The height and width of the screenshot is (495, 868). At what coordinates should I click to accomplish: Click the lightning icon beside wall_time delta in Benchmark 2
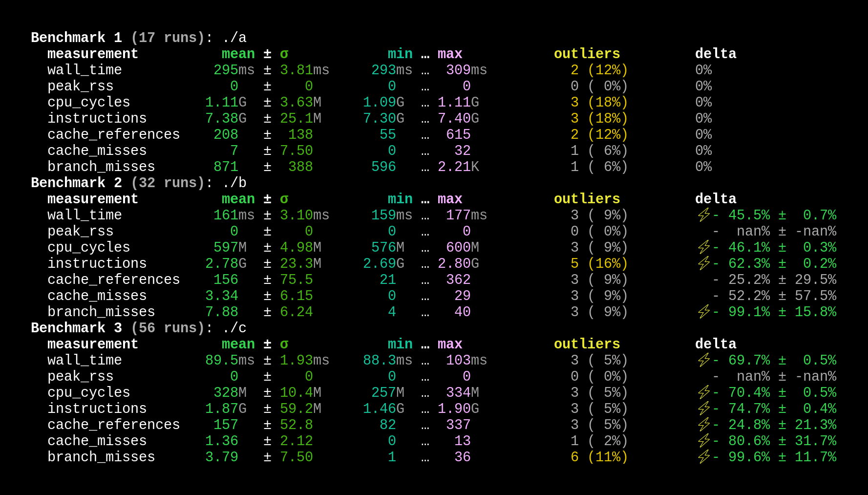tap(704, 215)
